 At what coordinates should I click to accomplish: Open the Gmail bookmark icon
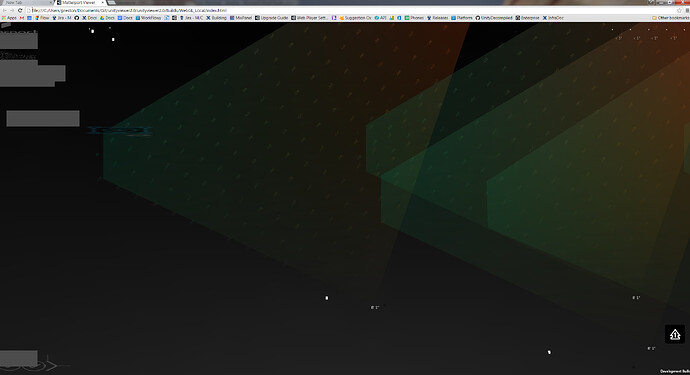coord(22,18)
